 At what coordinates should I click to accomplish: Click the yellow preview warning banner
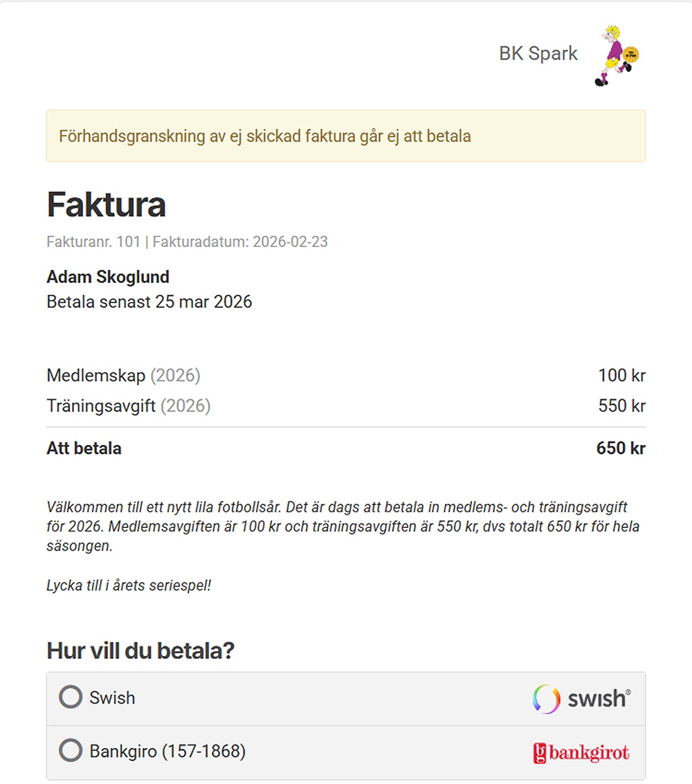[346, 136]
